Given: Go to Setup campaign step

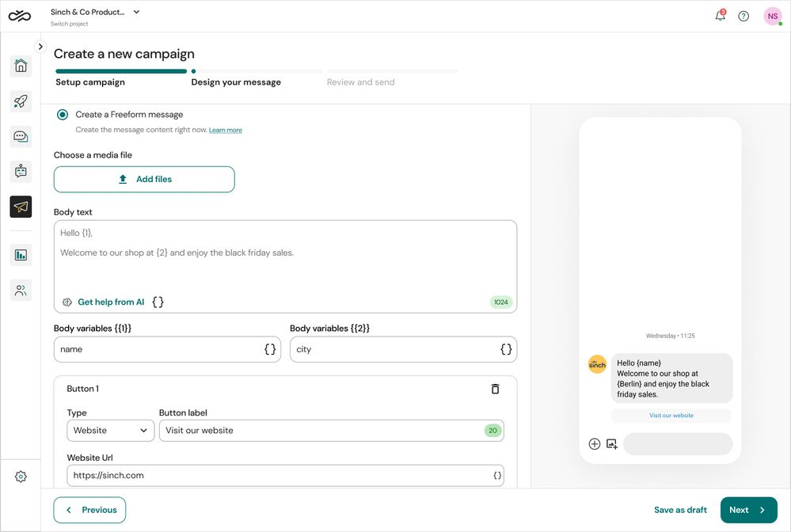Looking at the screenshot, I should [x=90, y=82].
